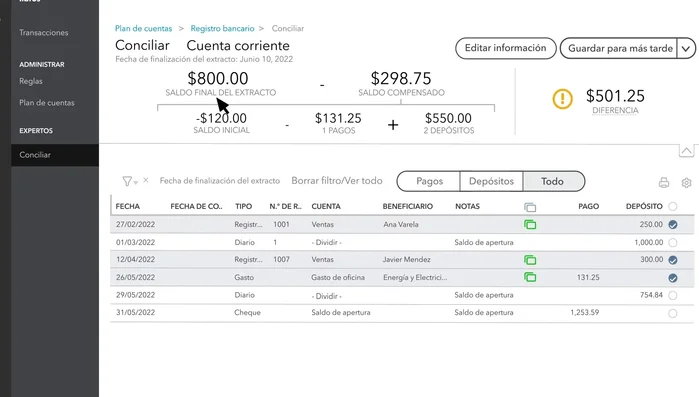Uncheck the 300.00 Javier Mendez transaction
The width and height of the screenshot is (699, 397).
(x=673, y=260)
